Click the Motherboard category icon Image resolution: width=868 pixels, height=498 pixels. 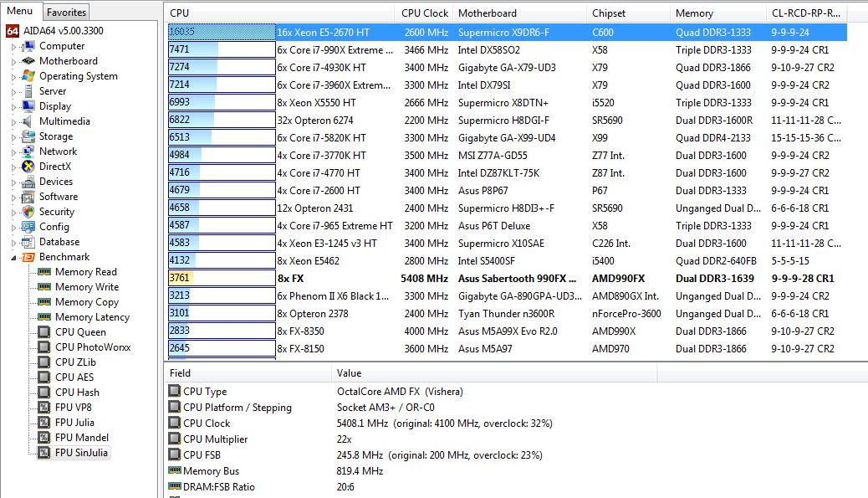28,61
